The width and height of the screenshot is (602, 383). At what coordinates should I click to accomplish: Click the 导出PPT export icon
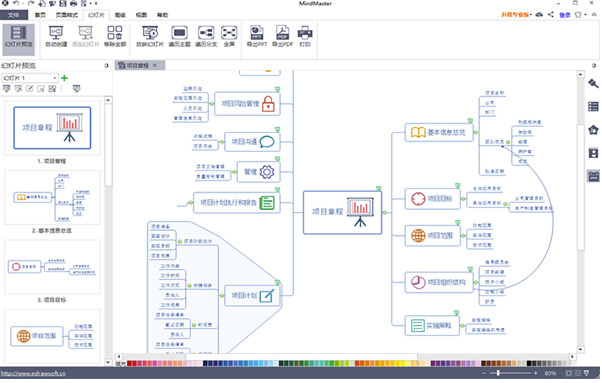[x=257, y=36]
